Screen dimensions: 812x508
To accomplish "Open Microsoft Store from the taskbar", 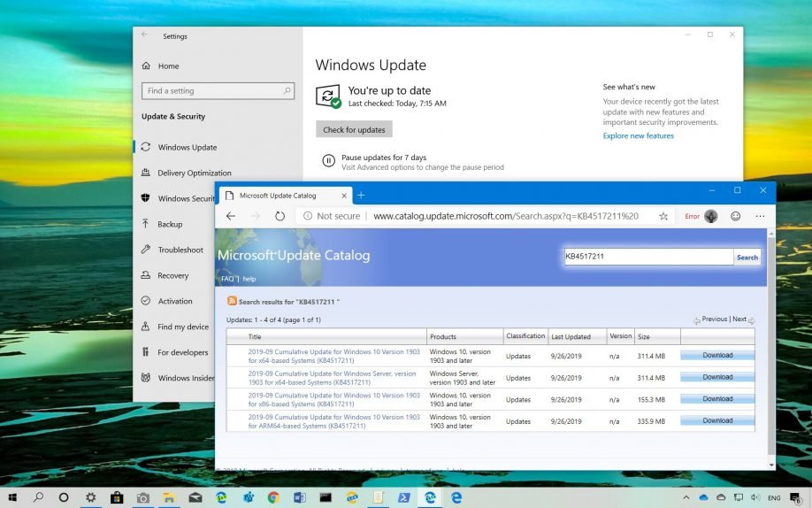I will (x=116, y=497).
